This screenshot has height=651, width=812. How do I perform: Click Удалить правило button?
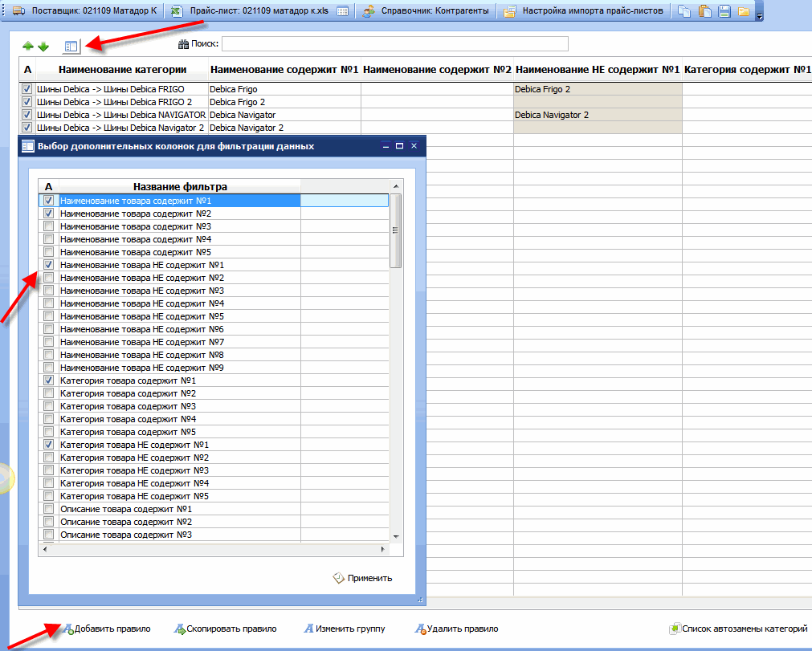click(456, 629)
